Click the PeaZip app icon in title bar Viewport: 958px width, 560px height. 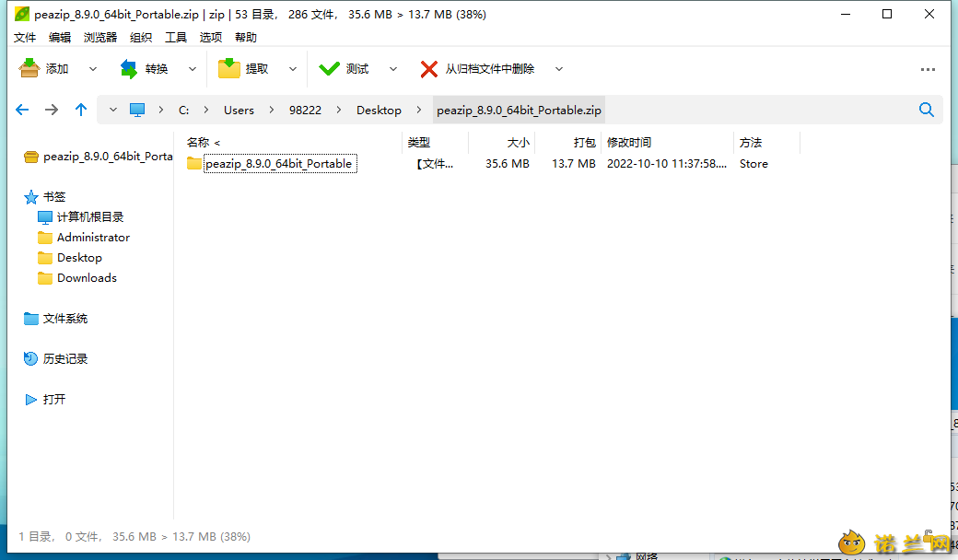[21, 14]
